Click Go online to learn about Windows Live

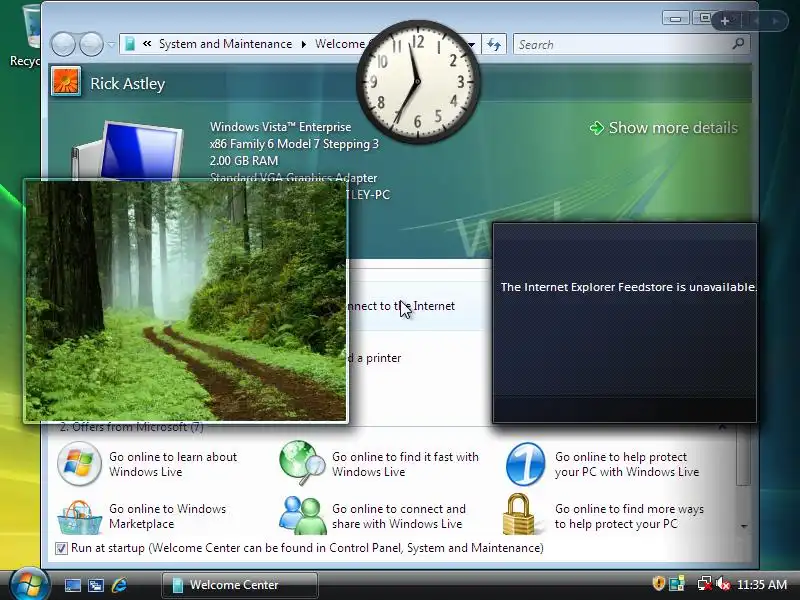[x=173, y=464]
